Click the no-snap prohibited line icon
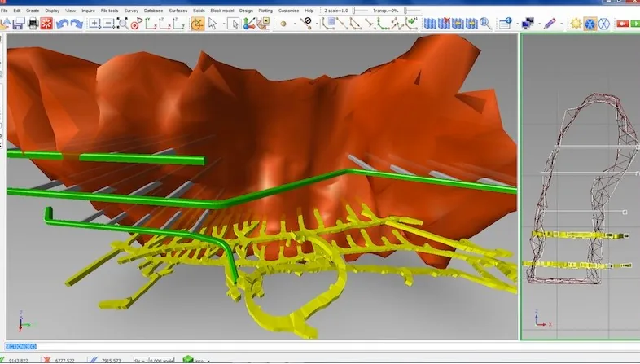This screenshot has height=364, width=640. point(306,23)
